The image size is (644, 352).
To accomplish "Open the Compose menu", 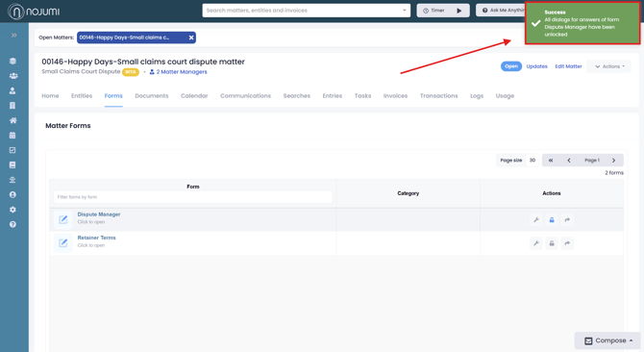I will (607, 340).
